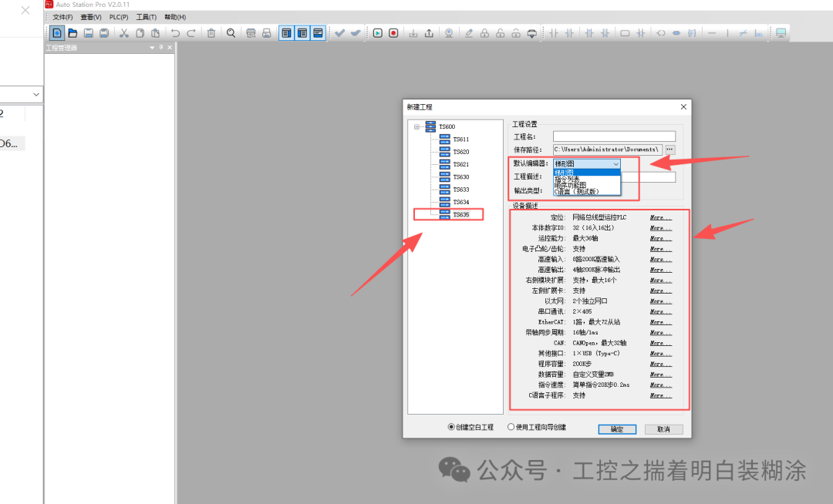This screenshot has width=833, height=504.
Task: Toggle first window layout toolbar button
Action: tap(286, 33)
